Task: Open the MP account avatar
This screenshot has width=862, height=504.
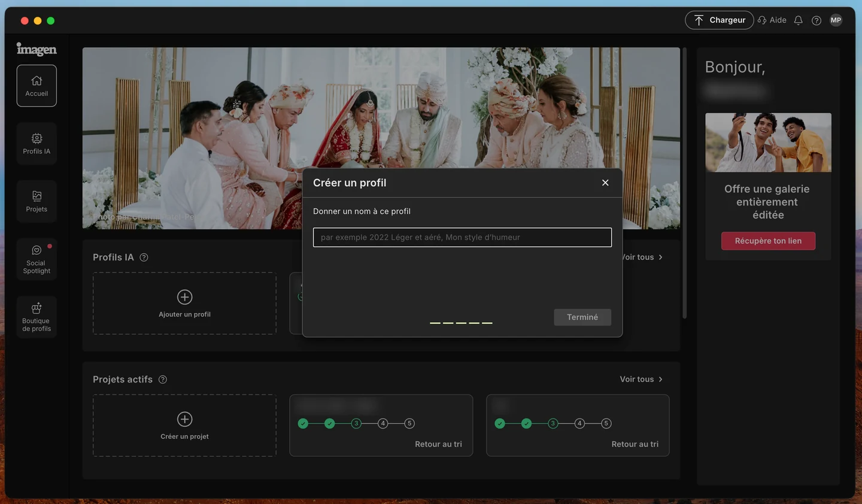Action: tap(836, 20)
